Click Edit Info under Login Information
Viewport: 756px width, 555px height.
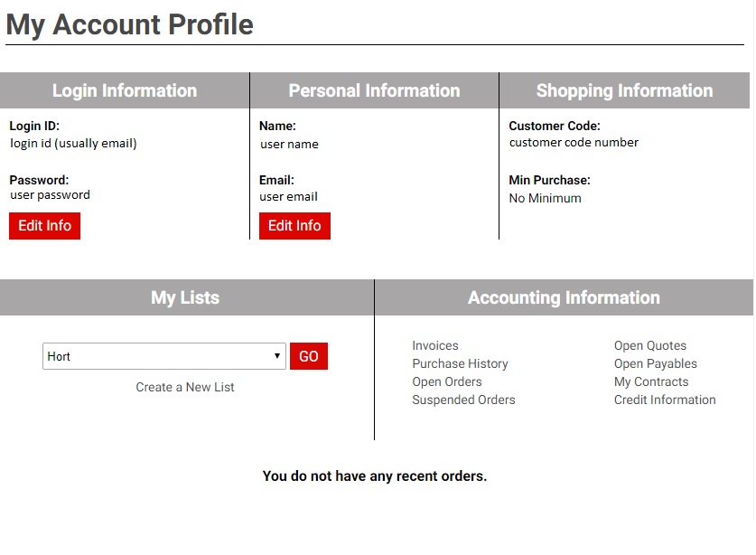click(45, 226)
